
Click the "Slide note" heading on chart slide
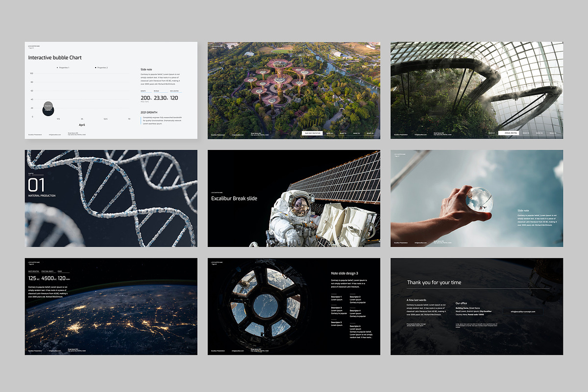tap(146, 70)
